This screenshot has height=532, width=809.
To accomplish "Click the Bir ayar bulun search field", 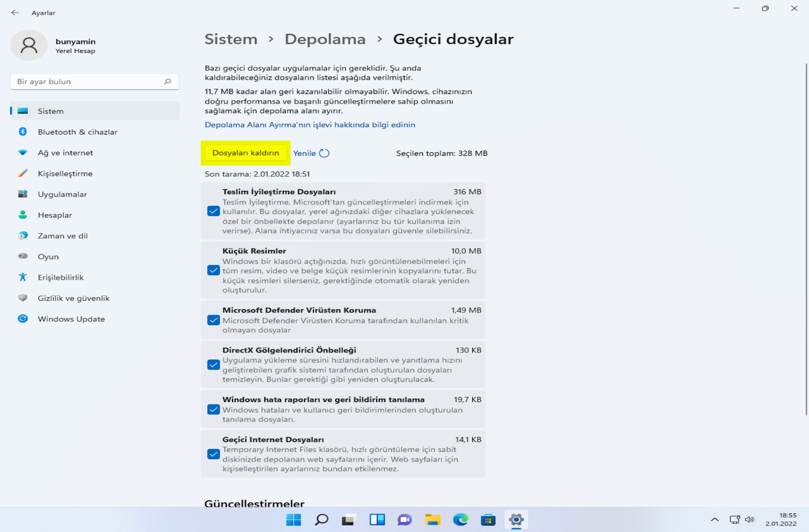I will pyautogui.click(x=95, y=81).
